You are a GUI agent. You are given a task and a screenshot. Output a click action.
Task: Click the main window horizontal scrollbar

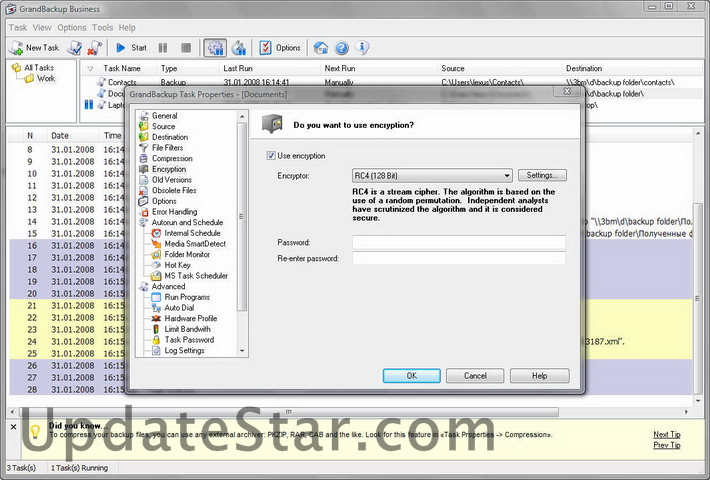290,412
